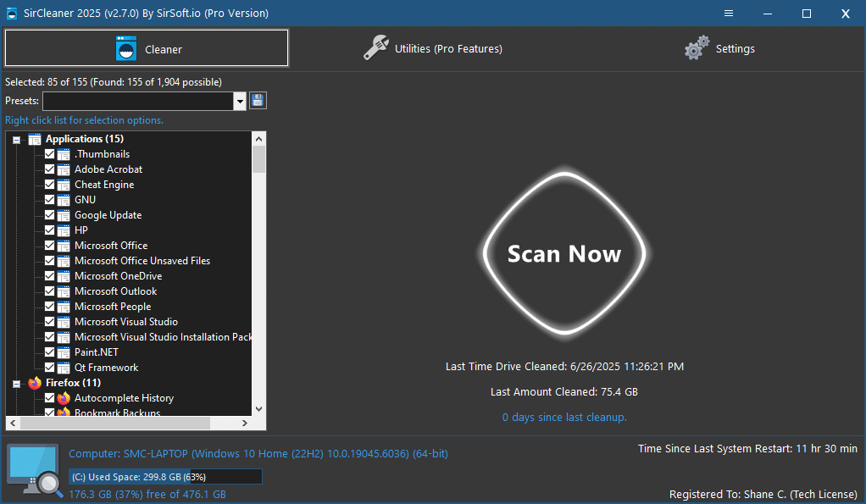Click the Autocomplete History Firefox icon
The width and height of the screenshot is (866, 504).
(64, 398)
